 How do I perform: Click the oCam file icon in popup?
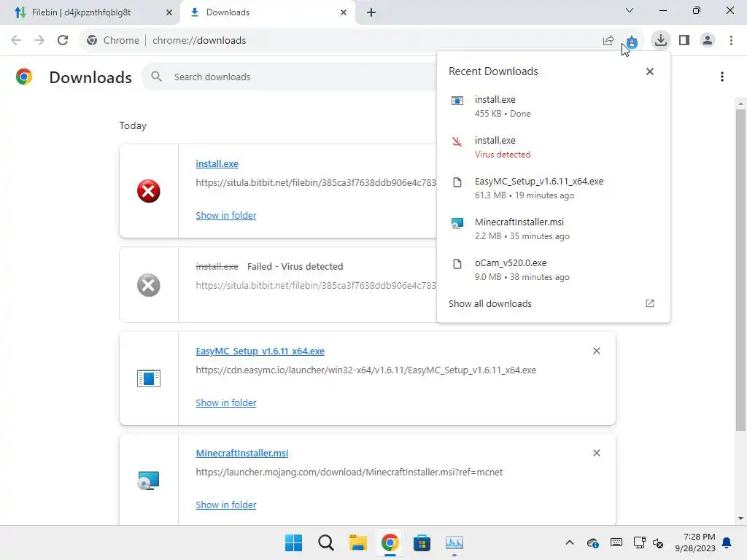click(457, 264)
